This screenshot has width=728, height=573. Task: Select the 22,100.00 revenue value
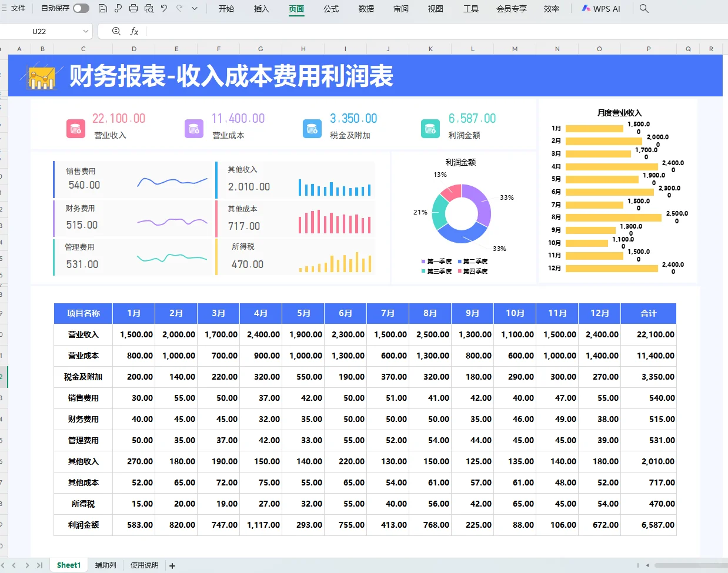point(119,119)
